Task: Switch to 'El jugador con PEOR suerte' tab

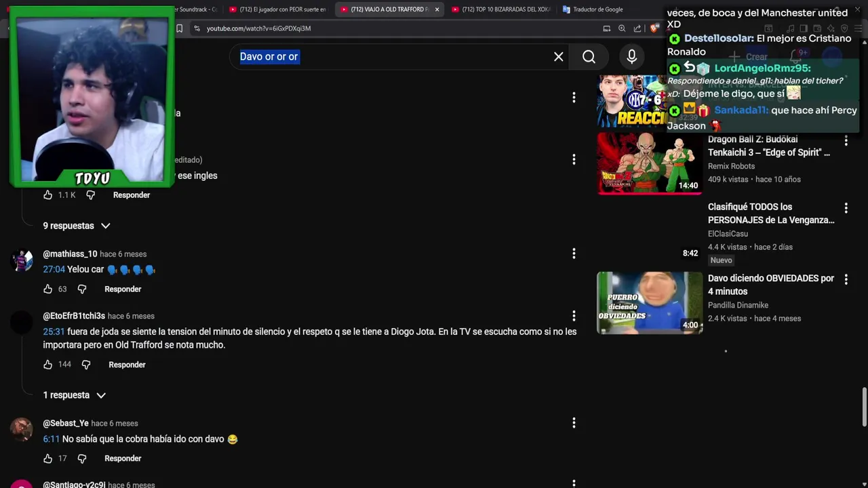Action: pos(278,9)
